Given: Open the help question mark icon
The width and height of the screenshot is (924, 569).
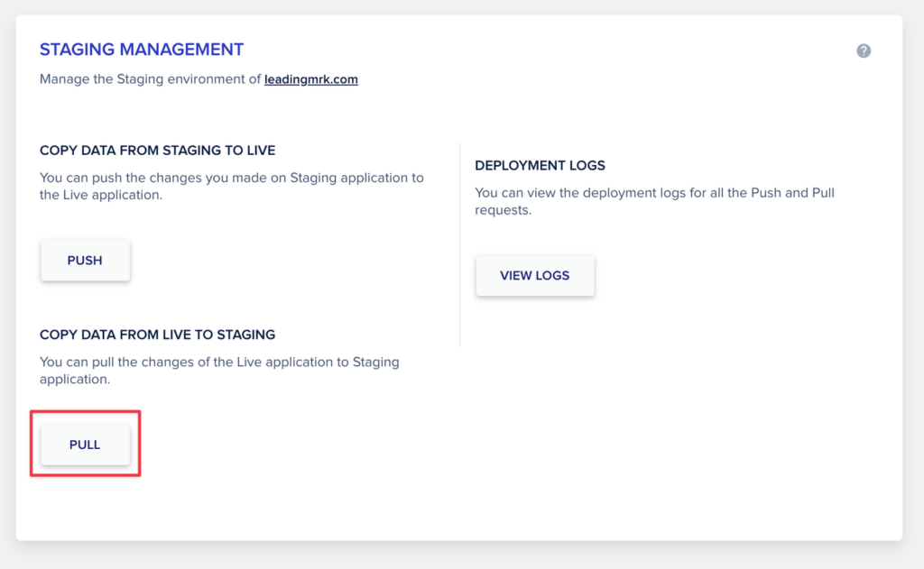Looking at the screenshot, I should 864,50.
